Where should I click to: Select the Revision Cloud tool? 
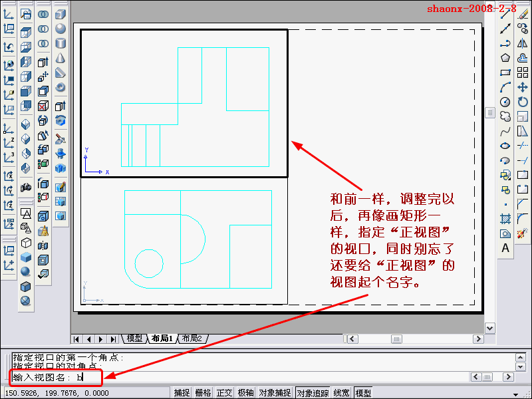coord(505,116)
